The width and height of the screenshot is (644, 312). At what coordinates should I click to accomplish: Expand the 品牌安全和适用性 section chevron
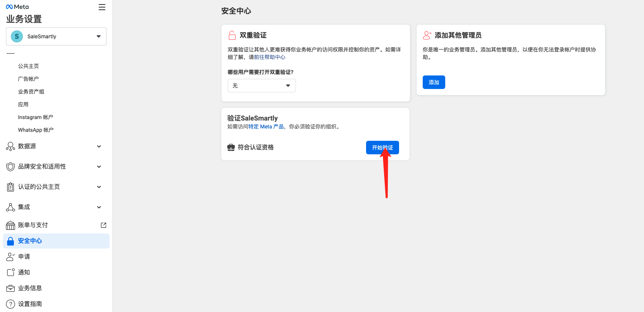tap(99, 167)
